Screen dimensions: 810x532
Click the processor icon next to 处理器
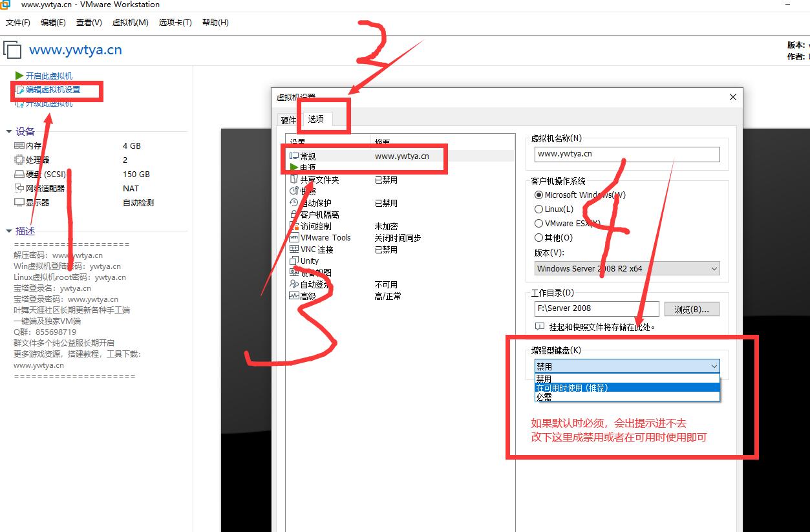[x=19, y=160]
